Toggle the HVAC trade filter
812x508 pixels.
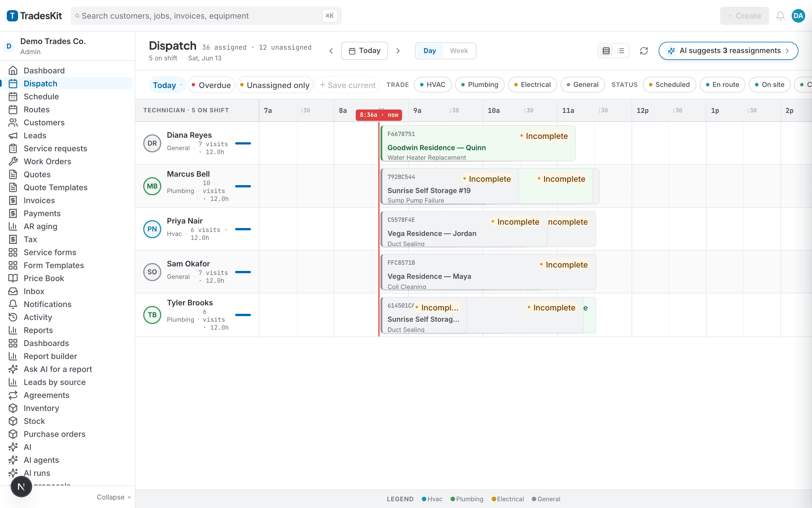[433, 85]
